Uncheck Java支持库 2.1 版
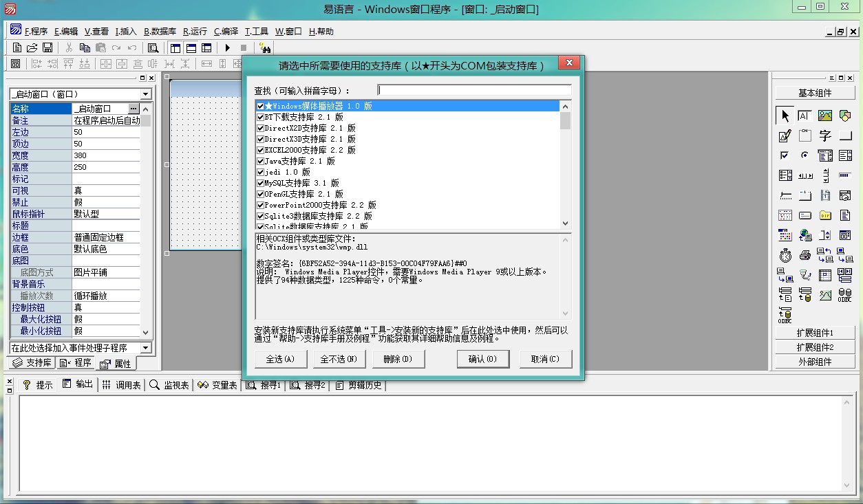The width and height of the screenshot is (863, 504). [x=260, y=161]
